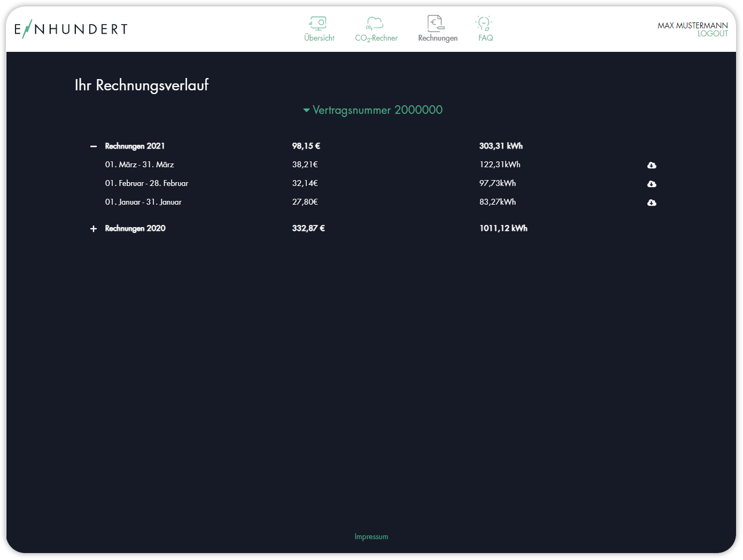This screenshot has width=743, height=560.
Task: Go to FAQ menu label
Action: [486, 38]
